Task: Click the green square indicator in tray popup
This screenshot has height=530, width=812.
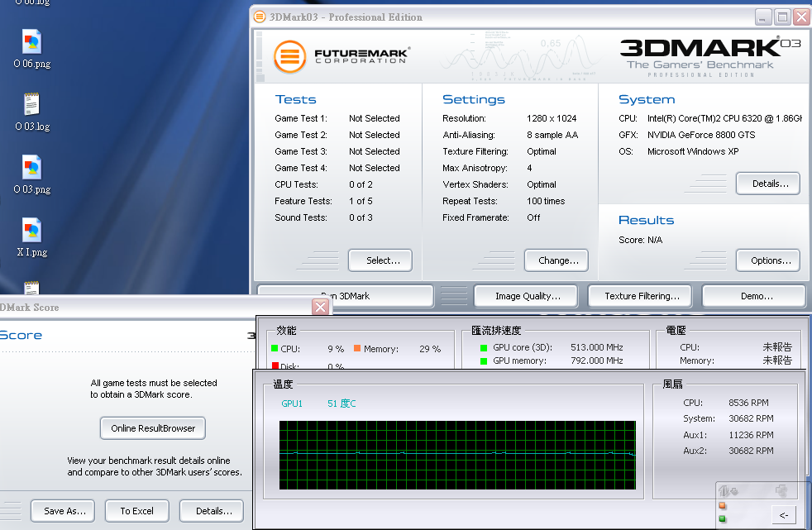Action: pyautogui.click(x=722, y=519)
